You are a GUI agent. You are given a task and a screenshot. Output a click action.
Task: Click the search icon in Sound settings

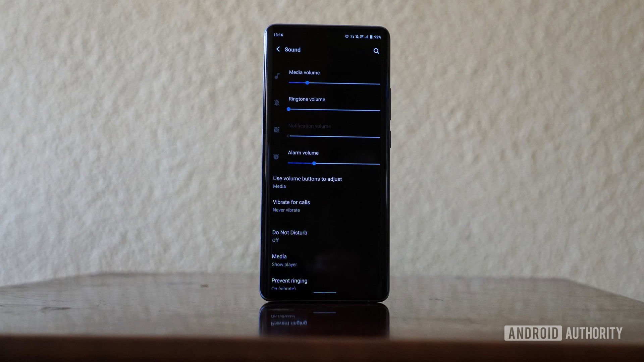tap(376, 50)
